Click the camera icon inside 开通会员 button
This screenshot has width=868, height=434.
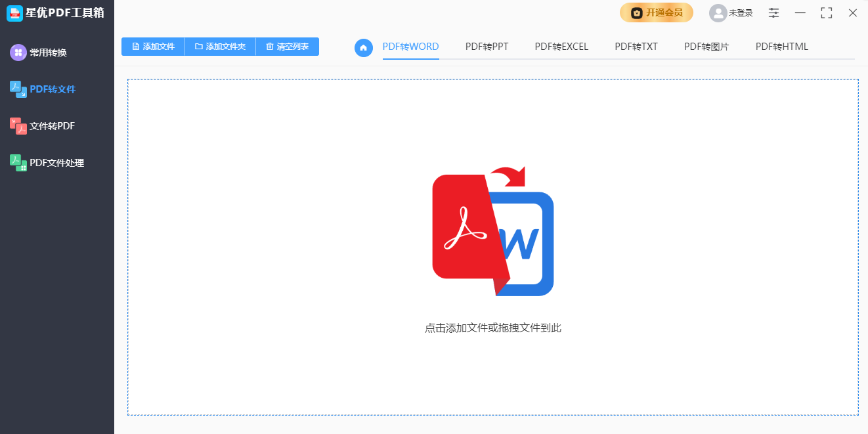click(636, 12)
